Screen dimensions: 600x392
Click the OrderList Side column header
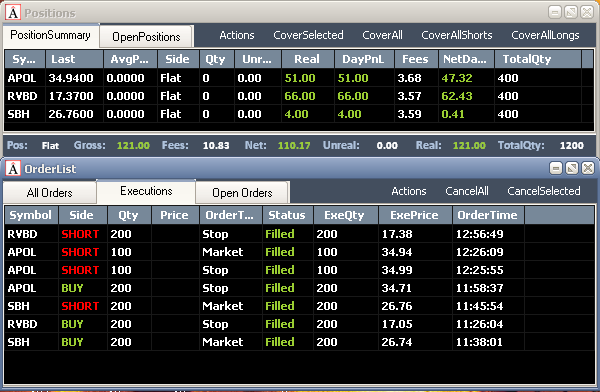[82, 215]
